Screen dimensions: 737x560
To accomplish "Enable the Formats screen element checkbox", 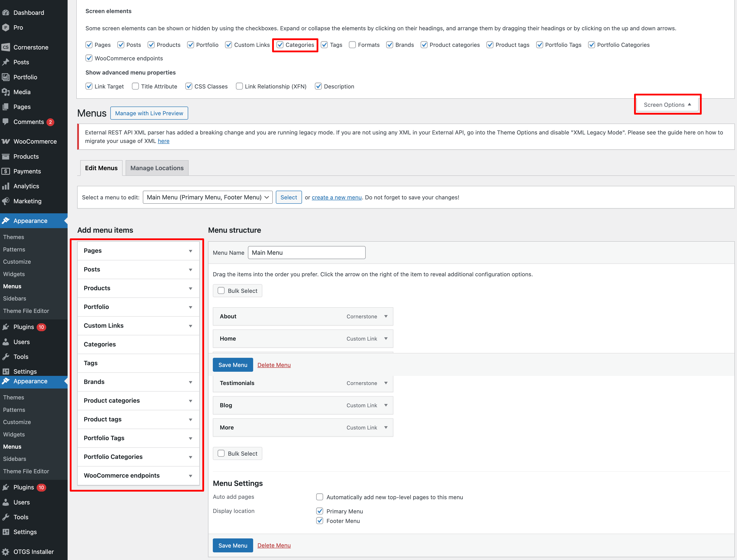I will pyautogui.click(x=352, y=45).
